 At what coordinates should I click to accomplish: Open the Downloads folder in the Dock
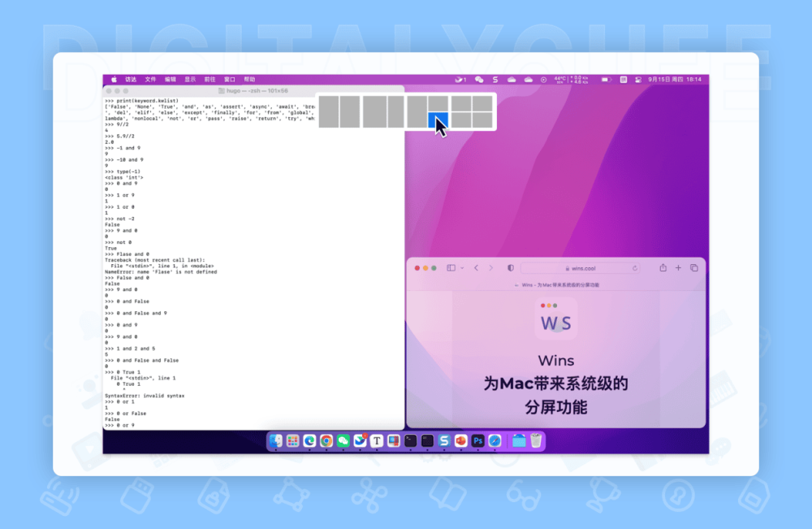(x=519, y=441)
